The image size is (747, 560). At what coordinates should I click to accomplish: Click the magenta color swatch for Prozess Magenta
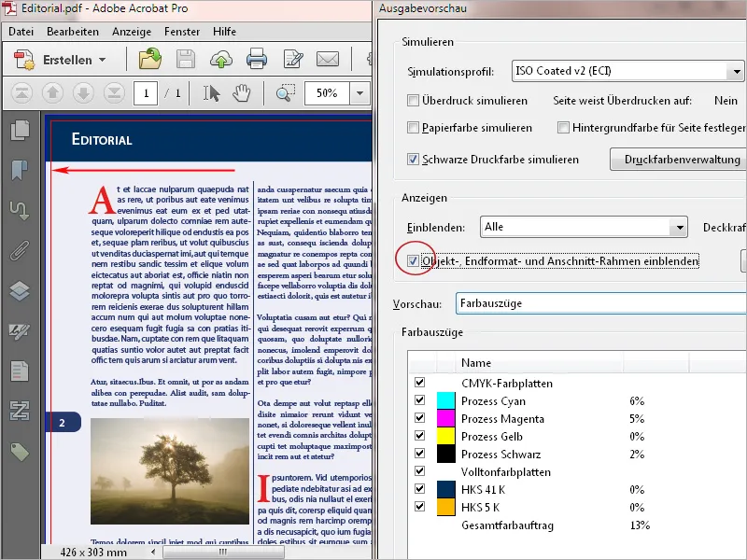[x=447, y=417]
